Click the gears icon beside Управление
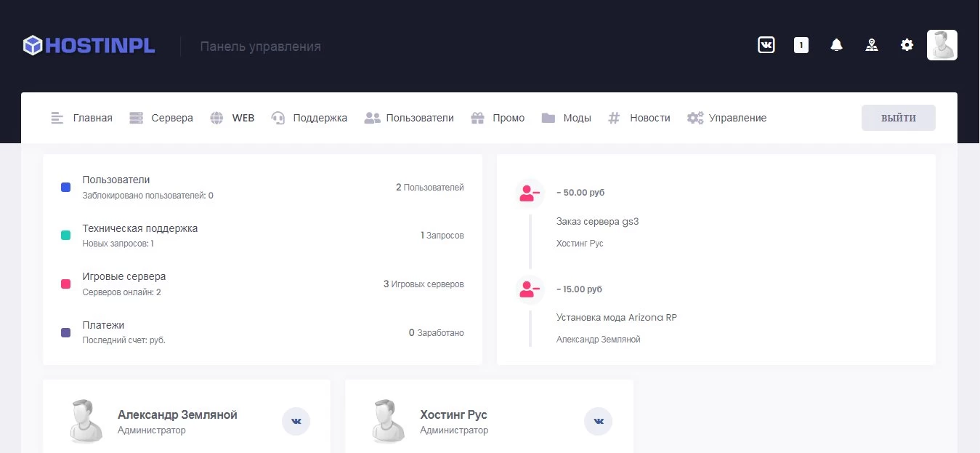This screenshot has height=453, width=980. click(695, 118)
